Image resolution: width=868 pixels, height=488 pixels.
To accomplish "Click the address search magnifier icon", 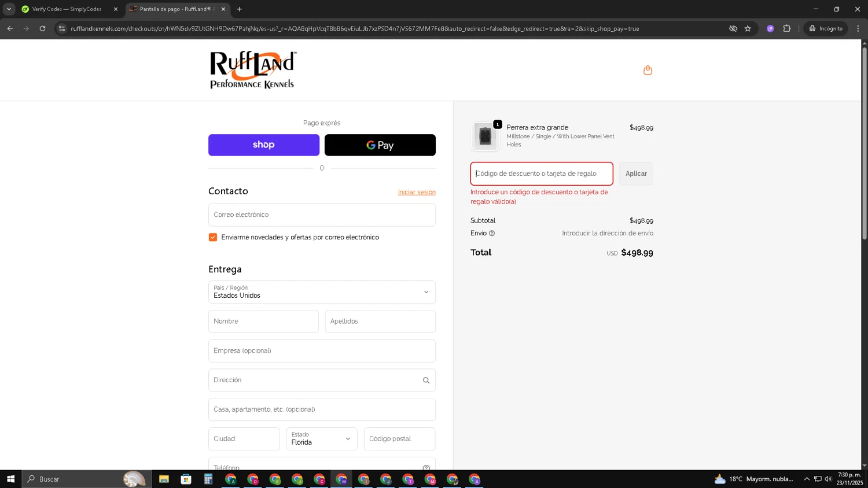I will [426, 380].
